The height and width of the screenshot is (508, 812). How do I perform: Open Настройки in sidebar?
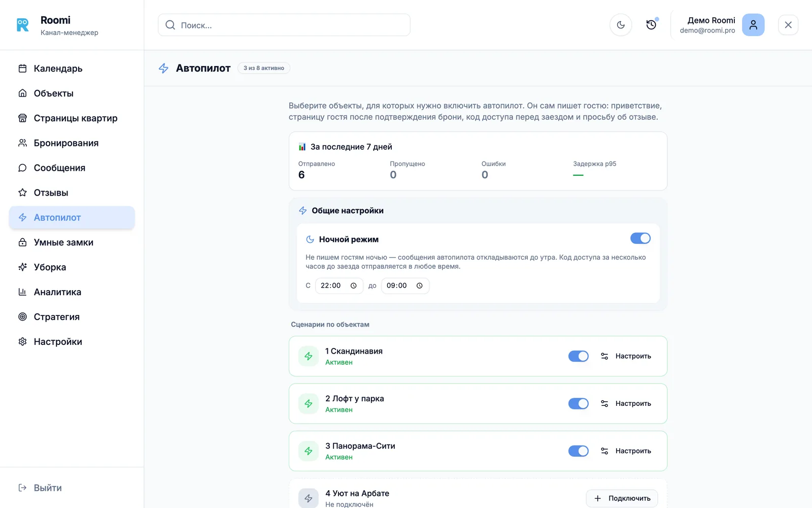point(72,342)
